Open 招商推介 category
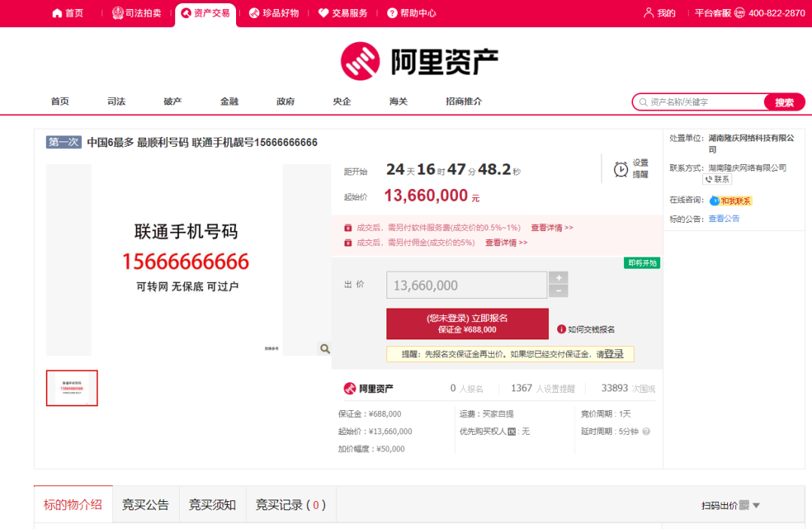 464,101
